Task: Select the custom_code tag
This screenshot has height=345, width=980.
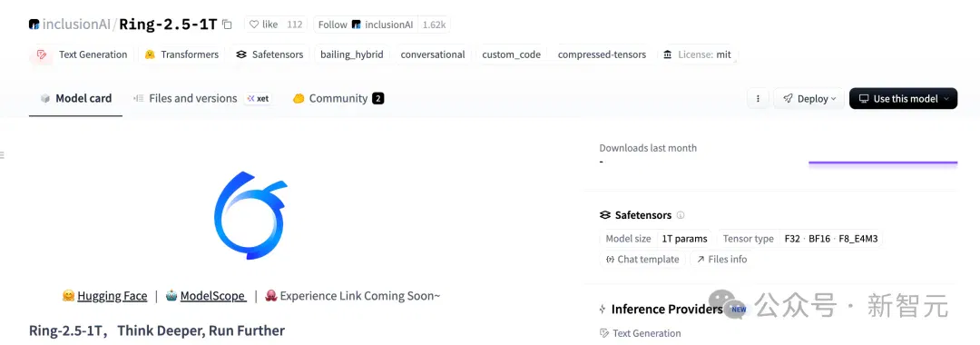Action: pos(511,54)
